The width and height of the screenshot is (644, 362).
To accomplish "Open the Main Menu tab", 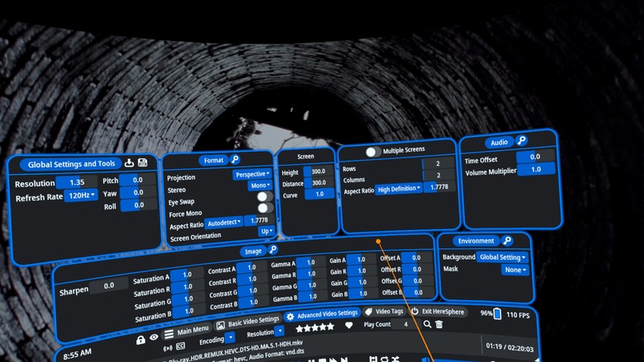I will pos(187,331).
